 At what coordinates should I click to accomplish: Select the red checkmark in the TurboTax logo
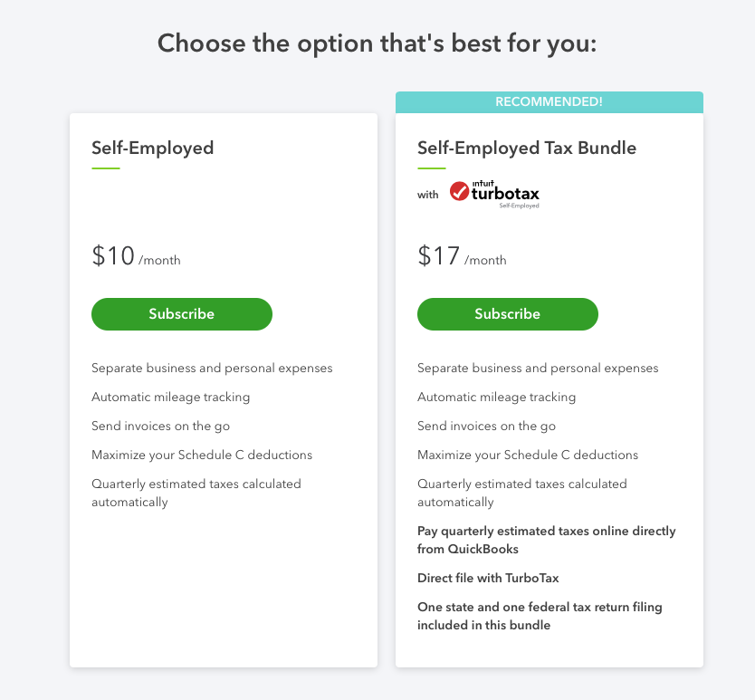point(457,192)
